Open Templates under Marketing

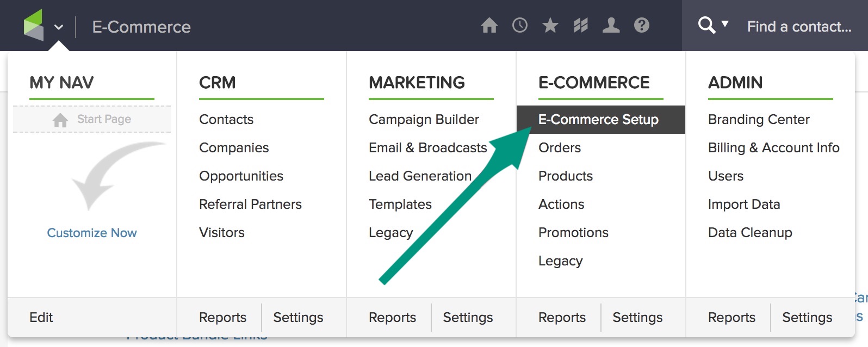400,204
